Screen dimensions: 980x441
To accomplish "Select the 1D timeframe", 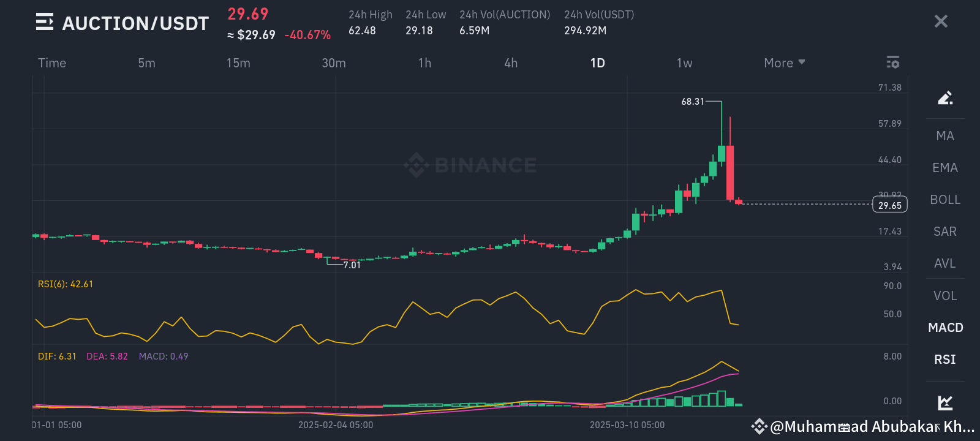I will 598,63.
